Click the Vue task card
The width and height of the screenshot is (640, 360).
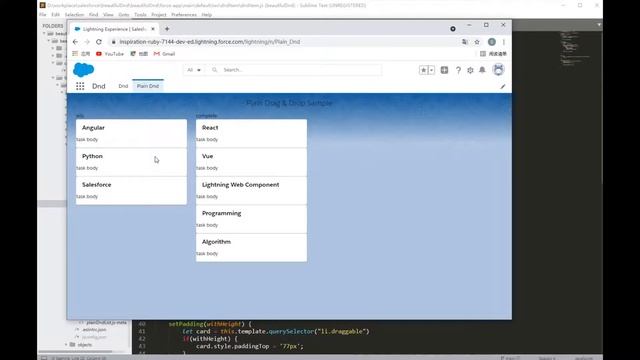click(251, 162)
